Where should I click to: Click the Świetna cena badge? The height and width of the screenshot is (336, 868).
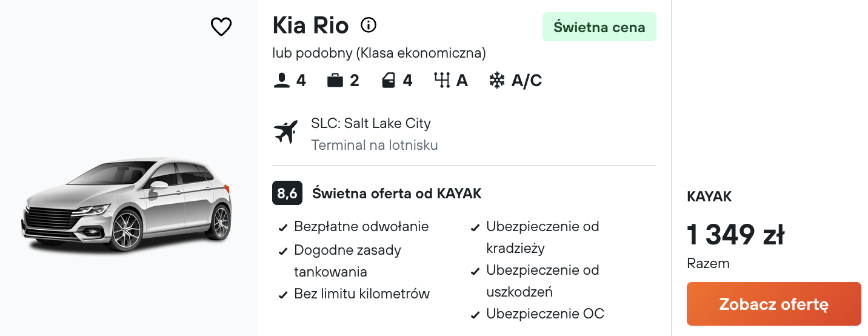tap(599, 27)
